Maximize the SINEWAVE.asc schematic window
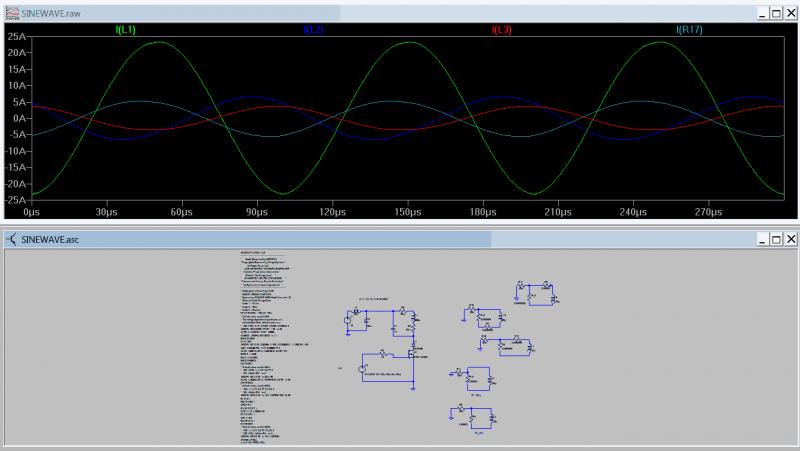 click(x=776, y=240)
